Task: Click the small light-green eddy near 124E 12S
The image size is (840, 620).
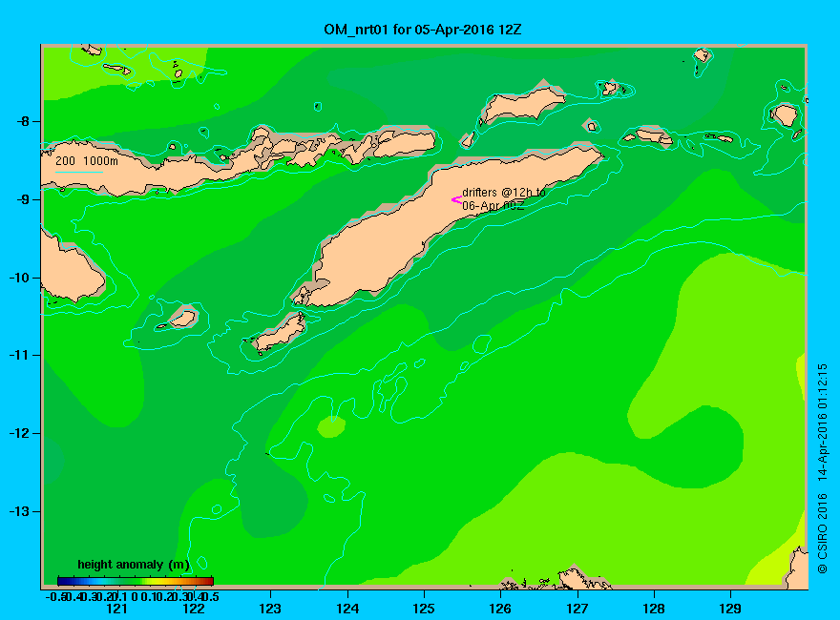Action: point(331,426)
